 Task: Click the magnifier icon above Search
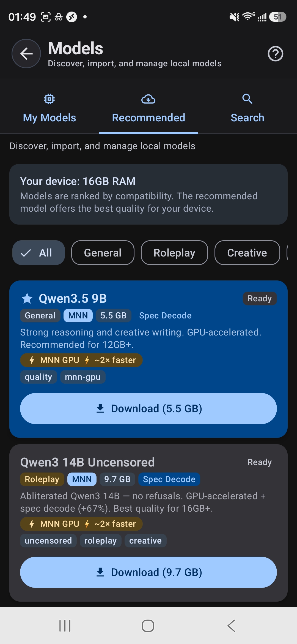coord(247,99)
